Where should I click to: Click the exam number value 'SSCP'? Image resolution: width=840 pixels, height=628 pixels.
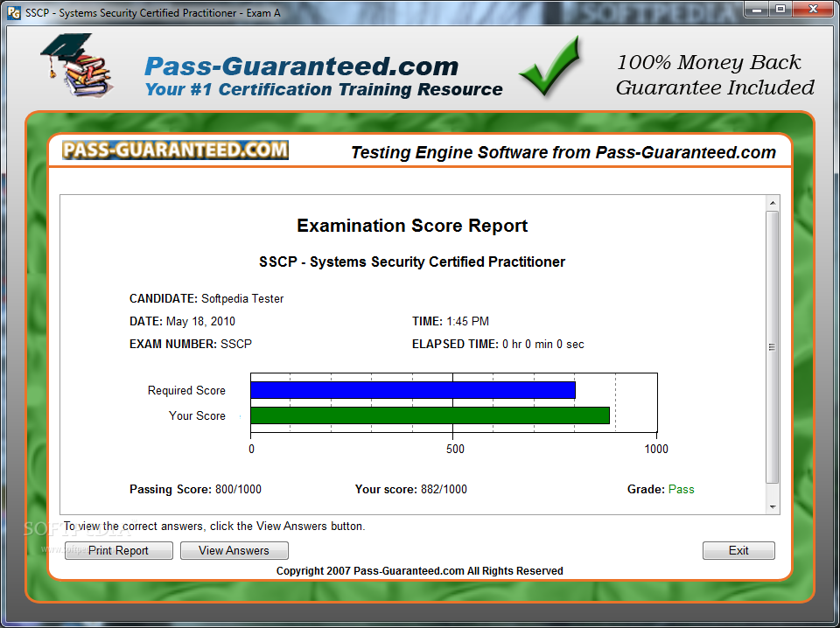236,344
